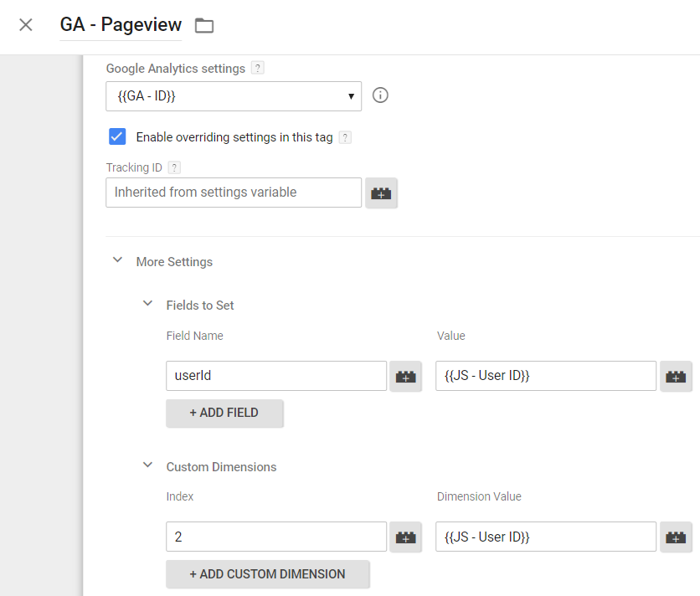Insert variable for the dimension index

click(x=406, y=537)
